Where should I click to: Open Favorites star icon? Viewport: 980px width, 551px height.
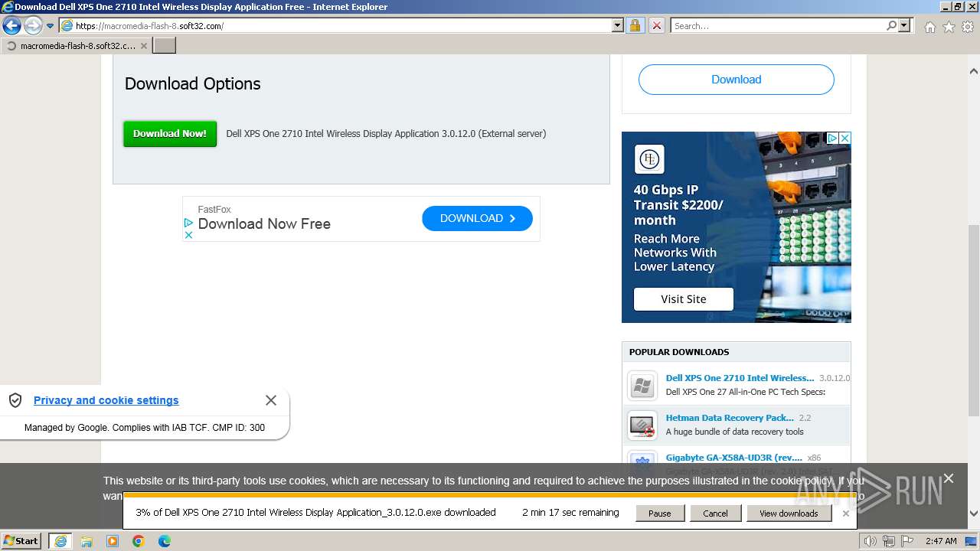(x=949, y=27)
